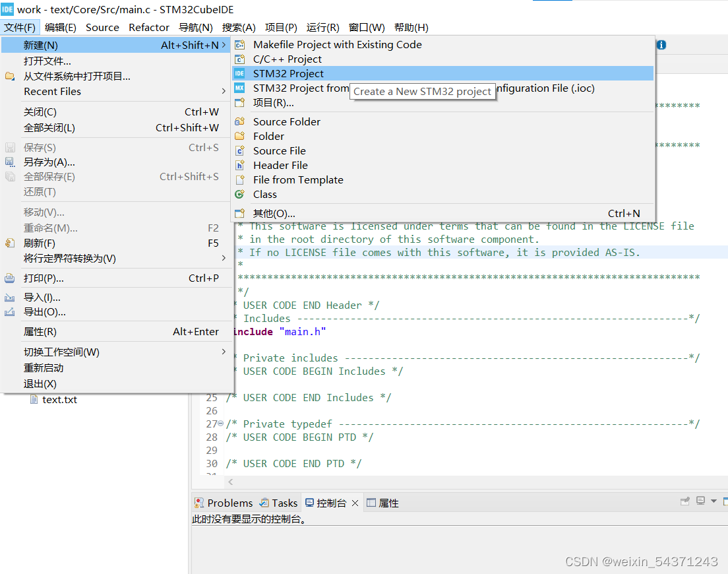This screenshot has height=574, width=728.
Task: Open the Open Console dropdown arrow
Action: 713,501
